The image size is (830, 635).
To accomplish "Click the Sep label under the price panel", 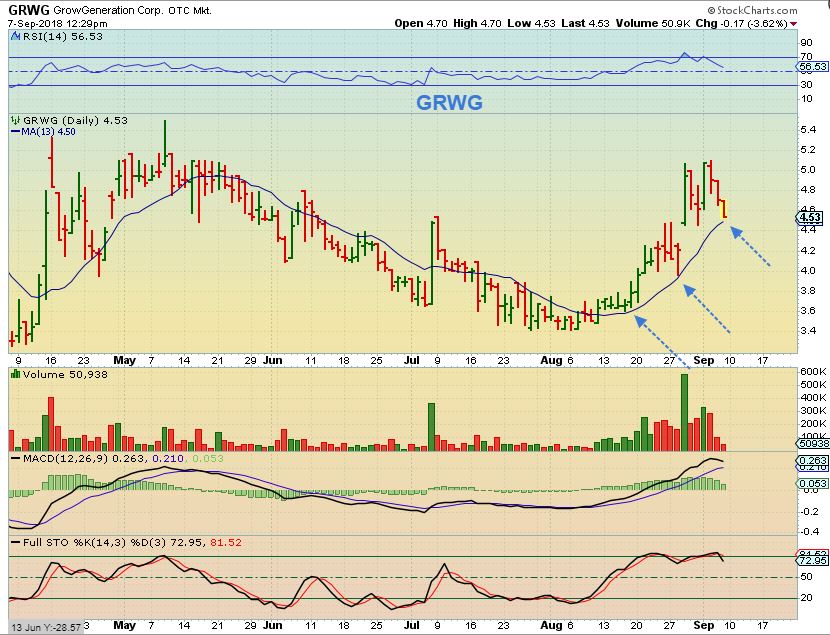I will 704,360.
